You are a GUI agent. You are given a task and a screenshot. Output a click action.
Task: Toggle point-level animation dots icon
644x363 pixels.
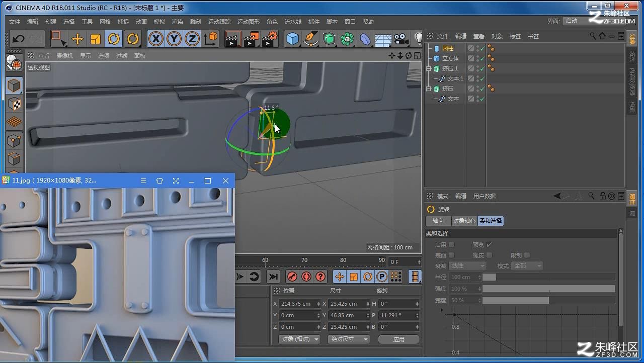click(396, 277)
